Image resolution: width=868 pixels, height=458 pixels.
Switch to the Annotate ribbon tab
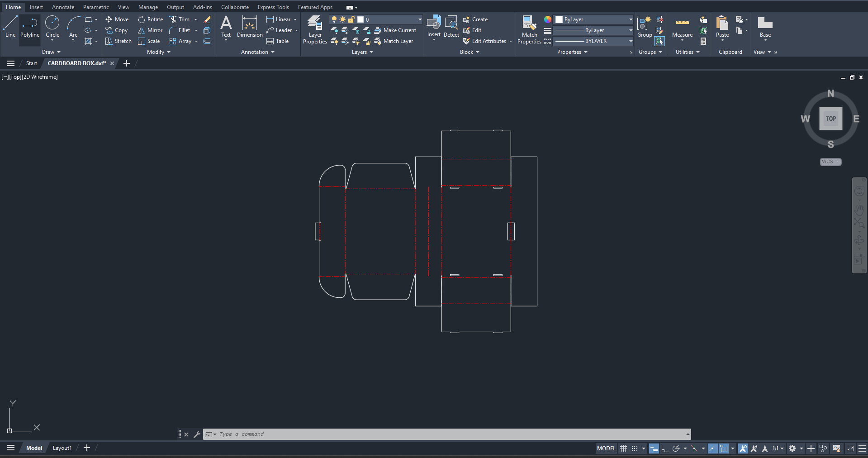coord(63,7)
